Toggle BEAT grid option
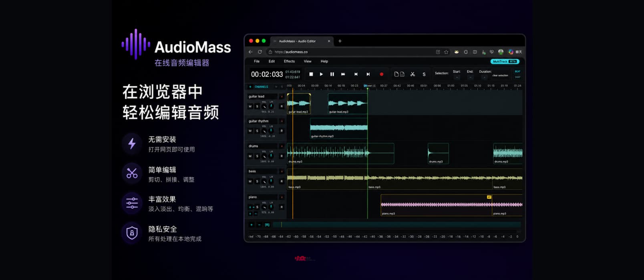The image size is (644, 280). [x=517, y=72]
